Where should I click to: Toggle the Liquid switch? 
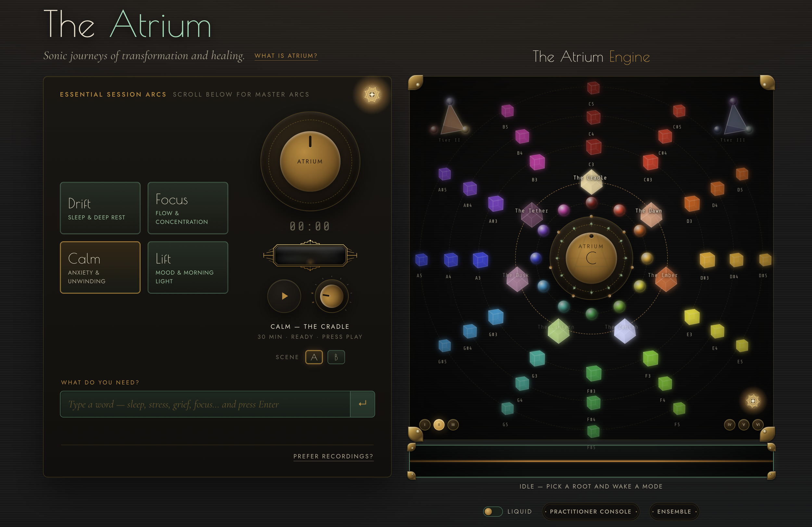(493, 511)
